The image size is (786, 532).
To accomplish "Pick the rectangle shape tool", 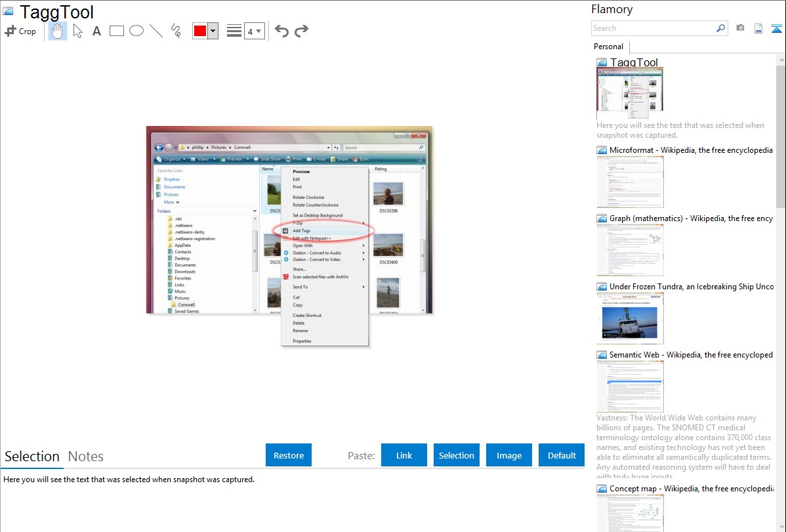I will click(117, 31).
